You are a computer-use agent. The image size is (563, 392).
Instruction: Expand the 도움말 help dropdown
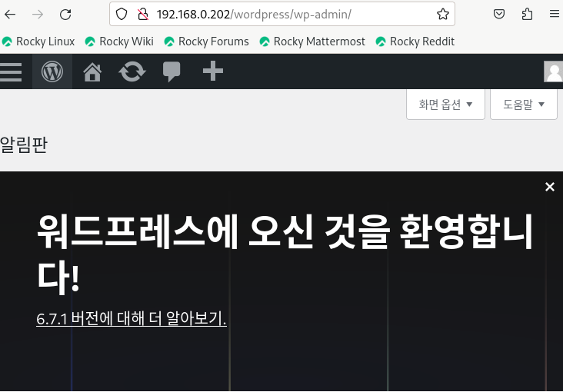pos(524,105)
